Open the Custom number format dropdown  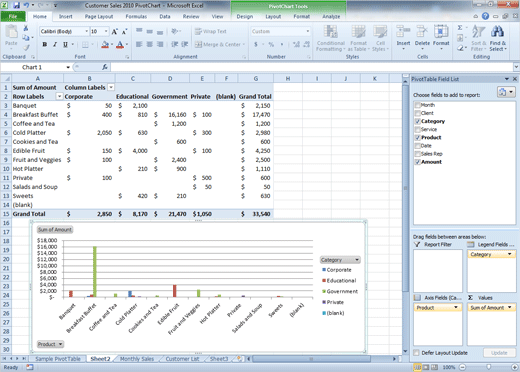pyautogui.click(x=308, y=31)
